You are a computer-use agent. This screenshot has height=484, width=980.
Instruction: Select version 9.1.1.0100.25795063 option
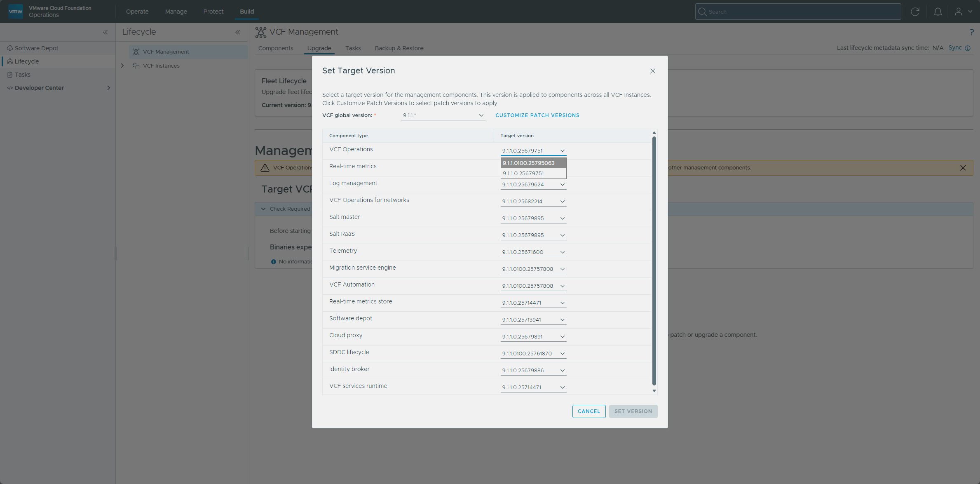pos(533,163)
